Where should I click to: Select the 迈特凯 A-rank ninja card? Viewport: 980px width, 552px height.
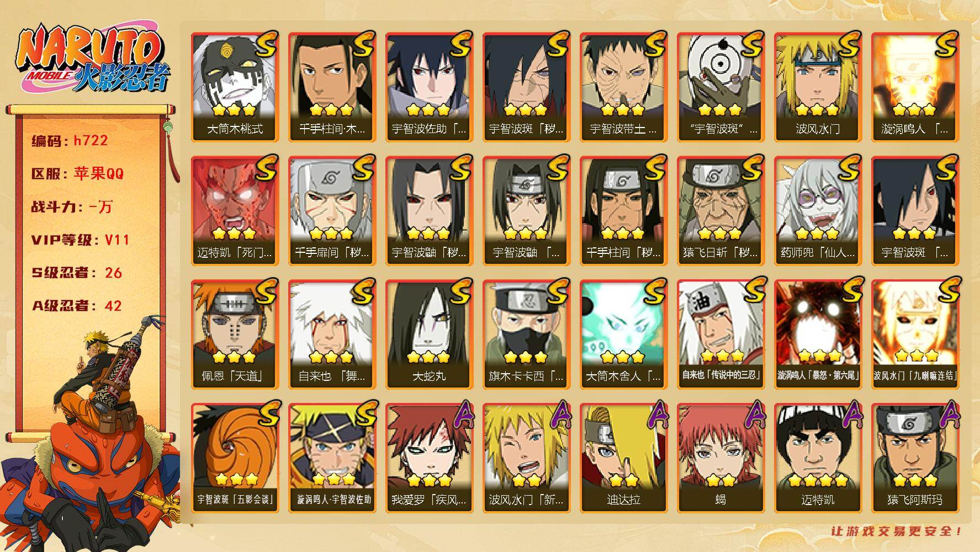(818, 458)
